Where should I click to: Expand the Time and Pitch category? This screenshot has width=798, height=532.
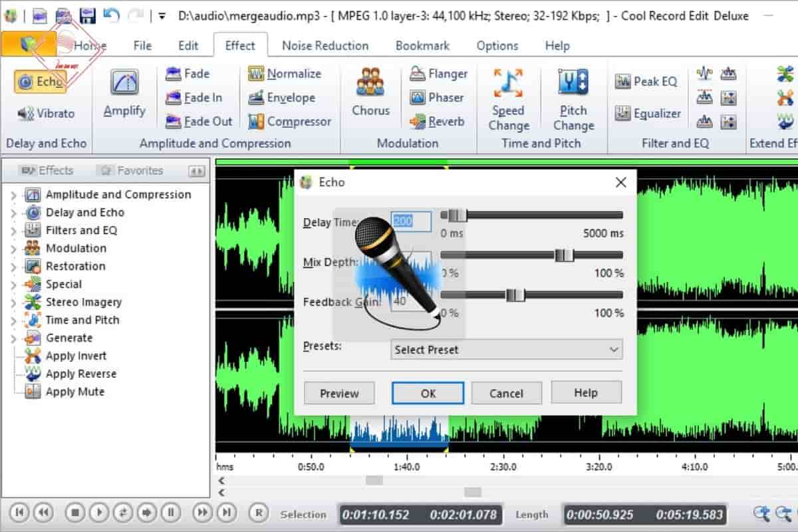(x=15, y=320)
